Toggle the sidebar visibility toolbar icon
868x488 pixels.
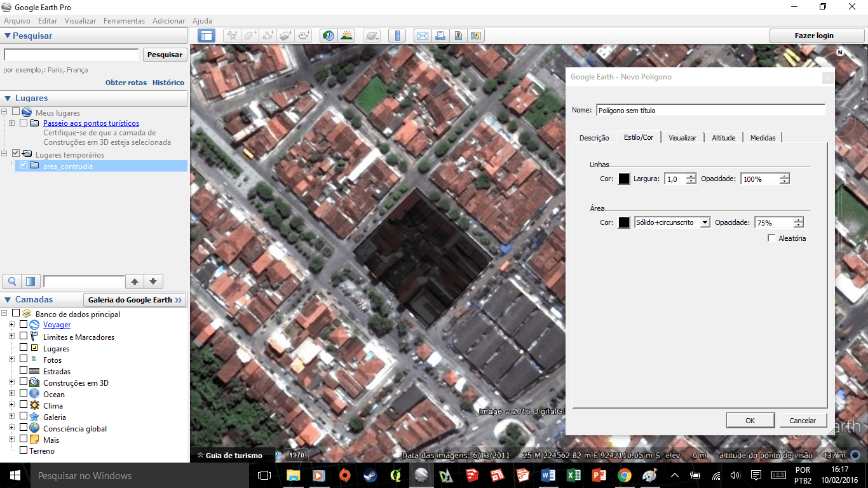click(207, 36)
